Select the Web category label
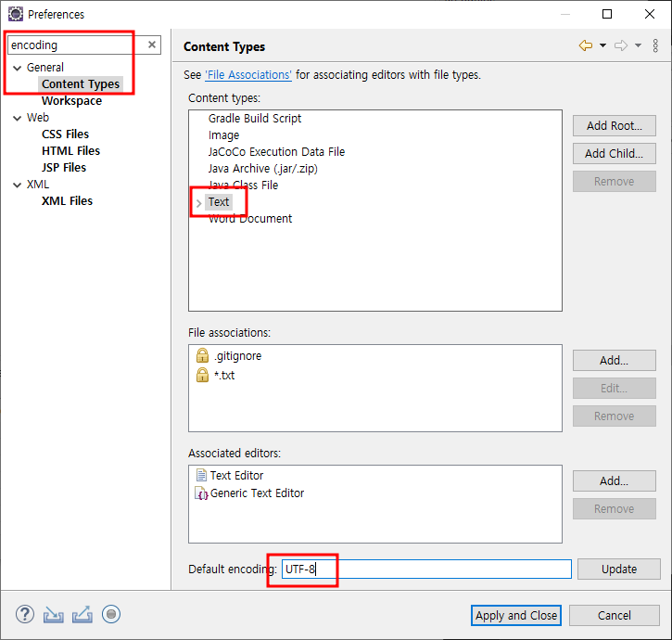Viewport: 672px width, 640px height. 38,118
